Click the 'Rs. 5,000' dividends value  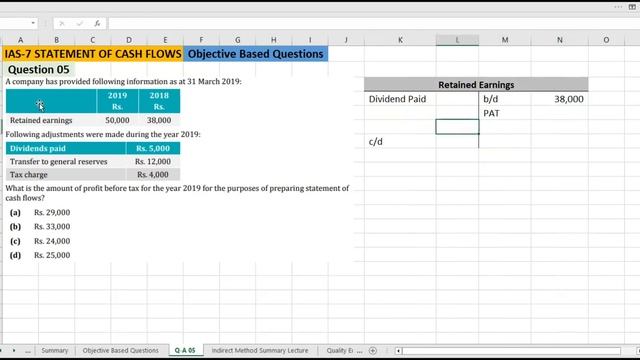coord(153,148)
